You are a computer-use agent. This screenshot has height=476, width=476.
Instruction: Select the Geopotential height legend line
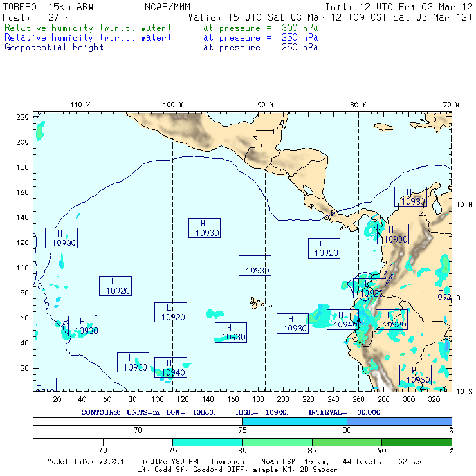(x=54, y=47)
